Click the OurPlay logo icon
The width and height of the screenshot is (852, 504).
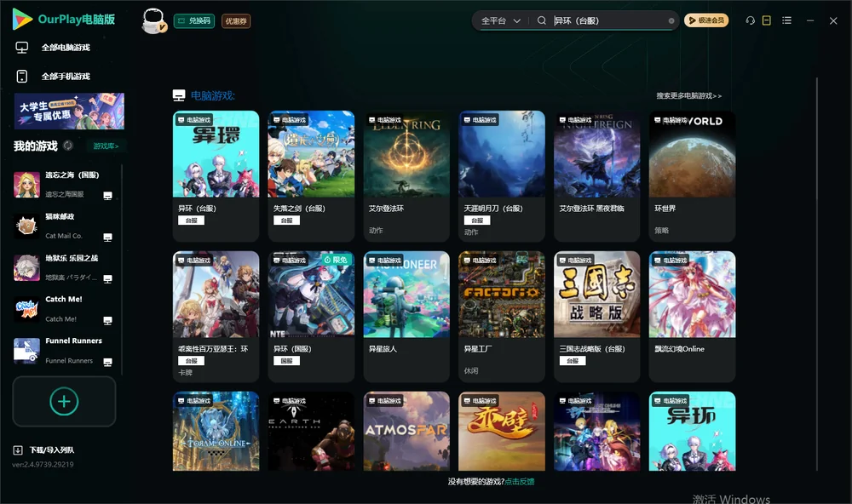[x=22, y=19]
